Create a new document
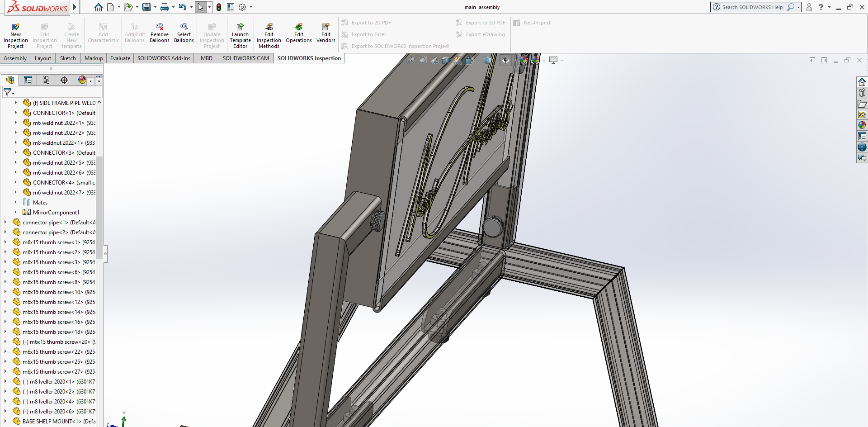 [110, 7]
